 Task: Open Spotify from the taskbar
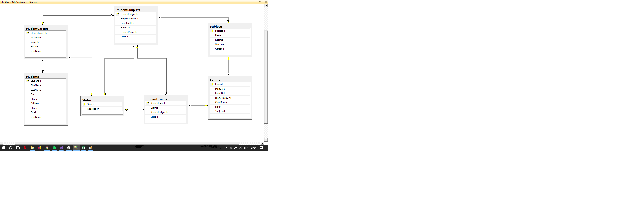[54, 148]
